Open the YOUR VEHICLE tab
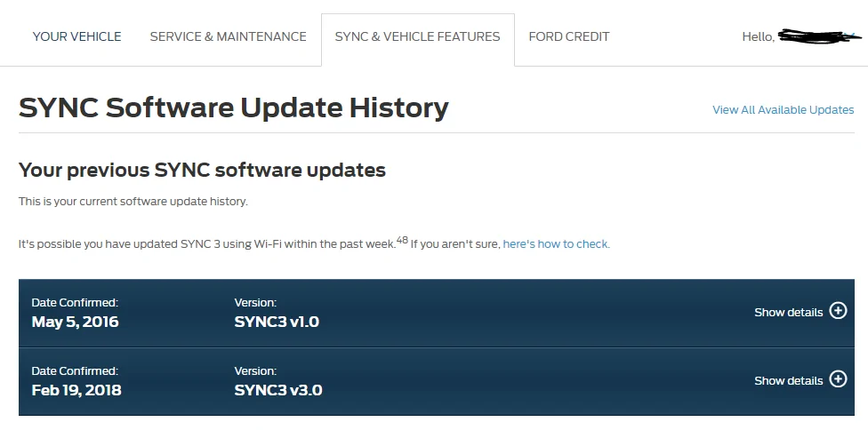Image resolution: width=868 pixels, height=430 pixels. (77, 36)
